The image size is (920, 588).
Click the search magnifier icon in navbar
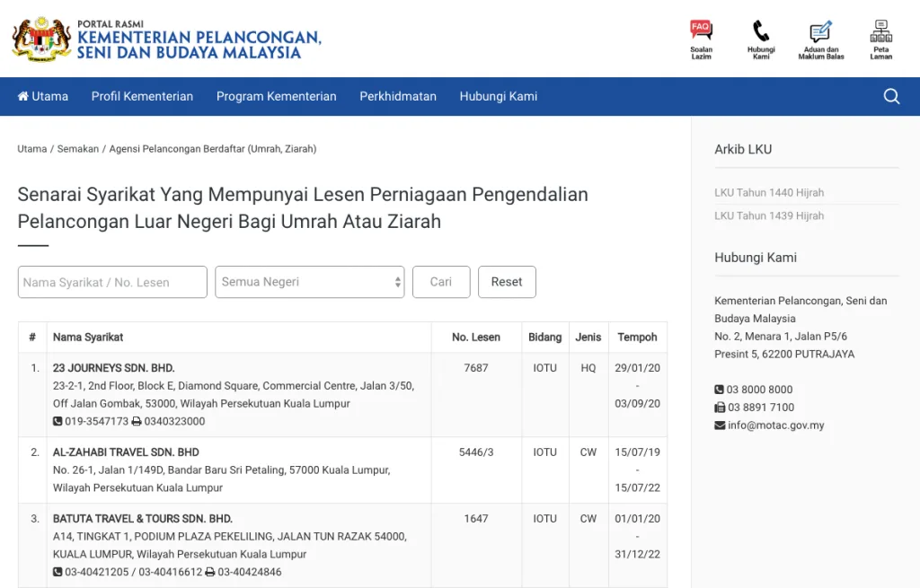[891, 97]
